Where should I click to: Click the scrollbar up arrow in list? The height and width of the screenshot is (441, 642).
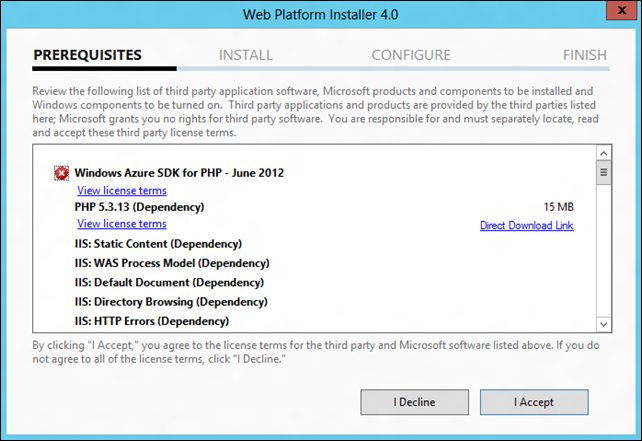[x=603, y=153]
